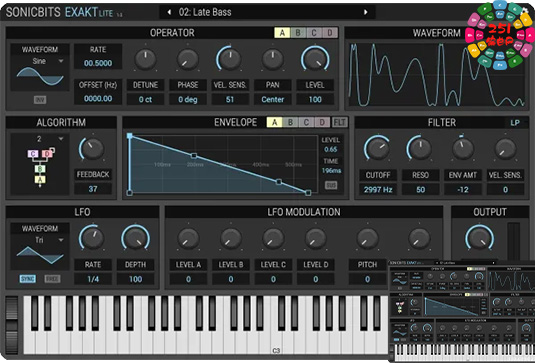Select Envelope tab D
The image size is (535, 363).
tap(322, 122)
